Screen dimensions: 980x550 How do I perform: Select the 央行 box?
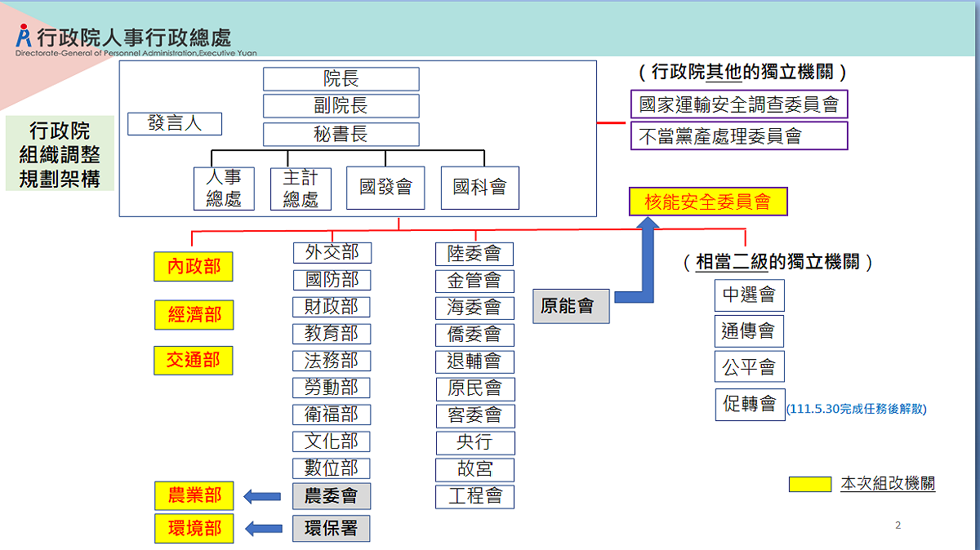(x=474, y=442)
